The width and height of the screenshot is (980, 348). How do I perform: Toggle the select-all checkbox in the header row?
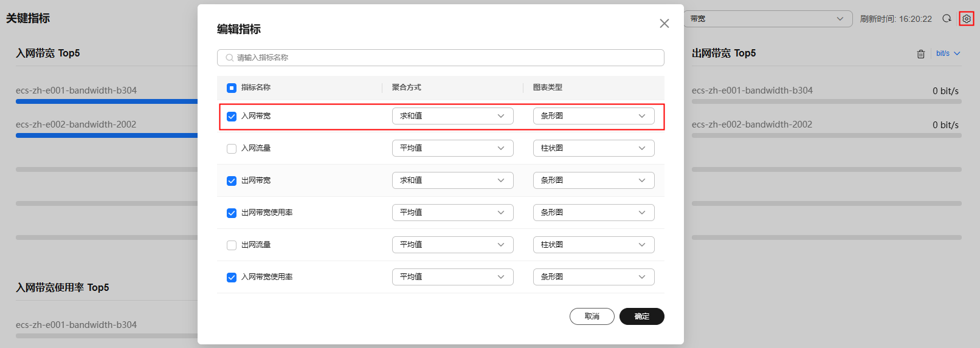coord(232,88)
